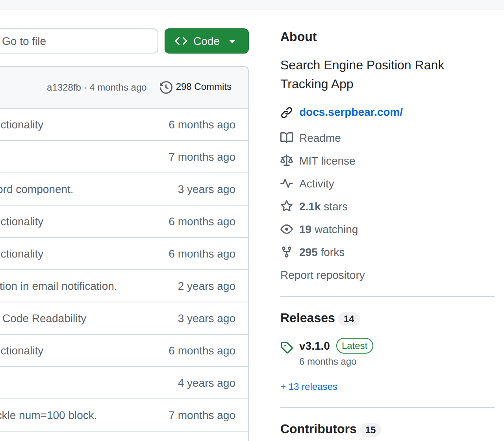The height and width of the screenshot is (441, 504).
Task: Click the tag icon beside v3.1.0 release
Action: (287, 347)
